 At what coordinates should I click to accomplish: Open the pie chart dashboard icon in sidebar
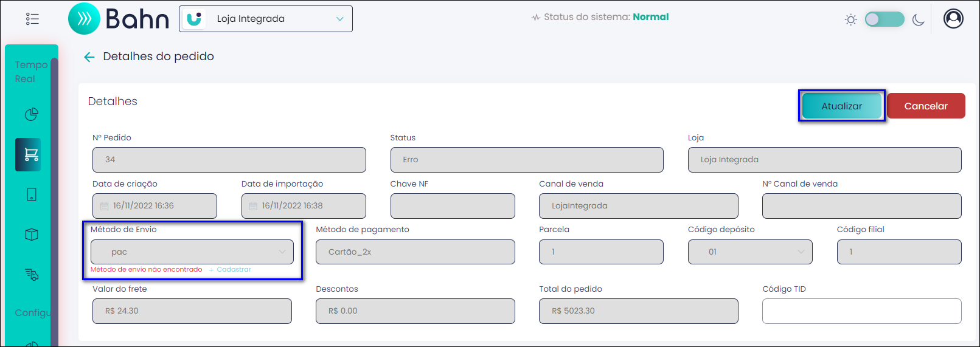(x=32, y=114)
